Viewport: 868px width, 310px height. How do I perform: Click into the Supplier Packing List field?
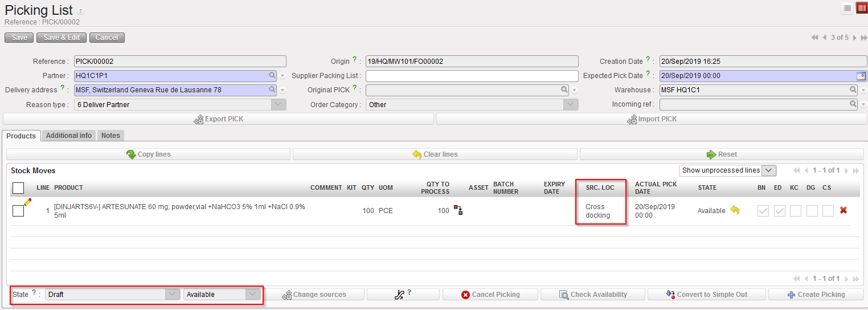point(472,76)
